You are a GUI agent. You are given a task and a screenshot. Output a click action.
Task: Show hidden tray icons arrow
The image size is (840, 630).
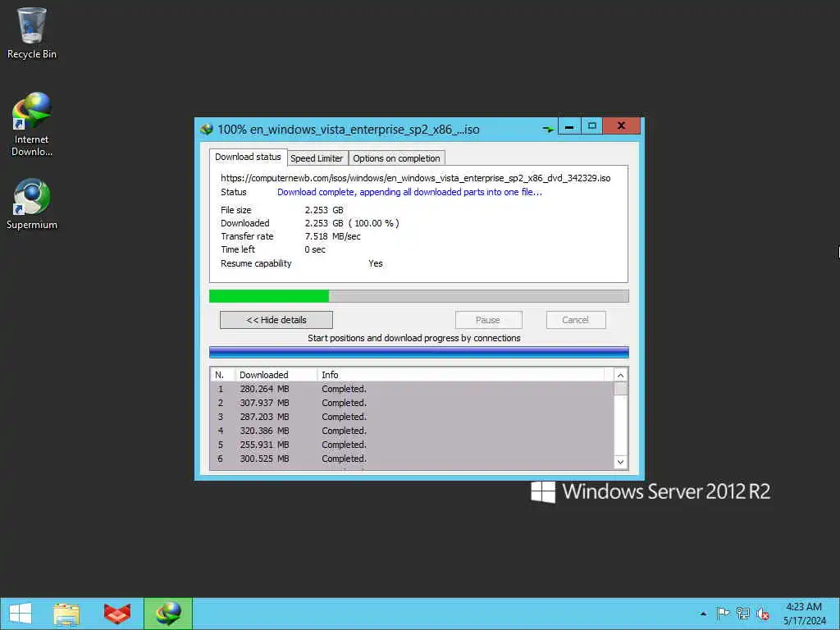[703, 614]
